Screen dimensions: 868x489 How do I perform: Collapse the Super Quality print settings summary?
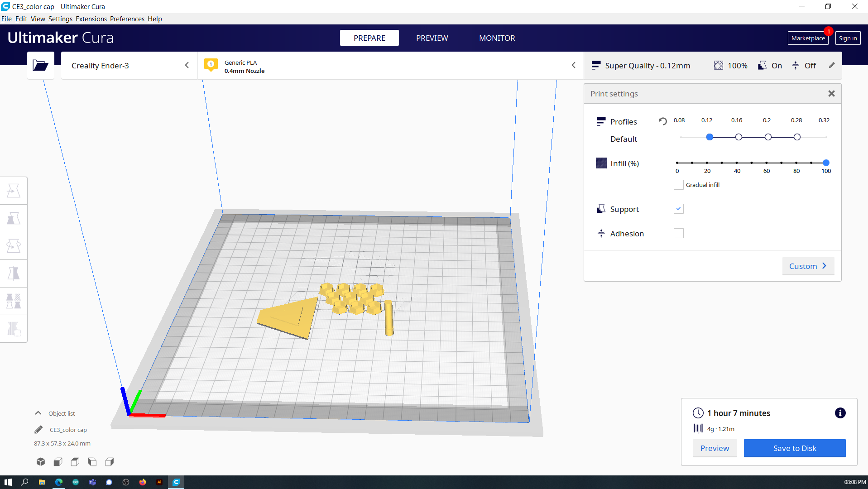tap(713, 66)
